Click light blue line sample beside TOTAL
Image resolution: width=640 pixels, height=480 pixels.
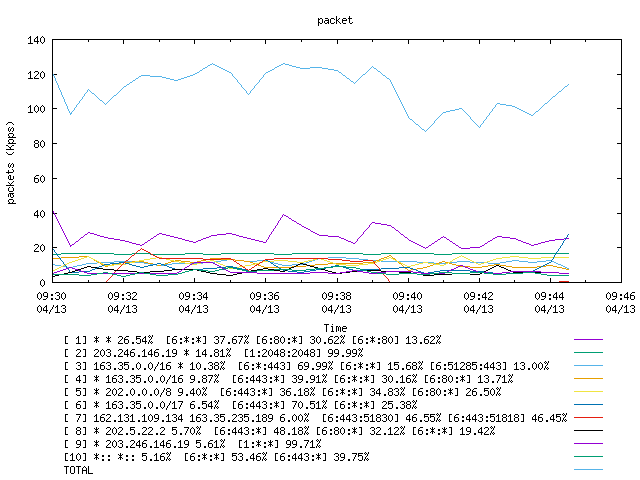click(588, 470)
